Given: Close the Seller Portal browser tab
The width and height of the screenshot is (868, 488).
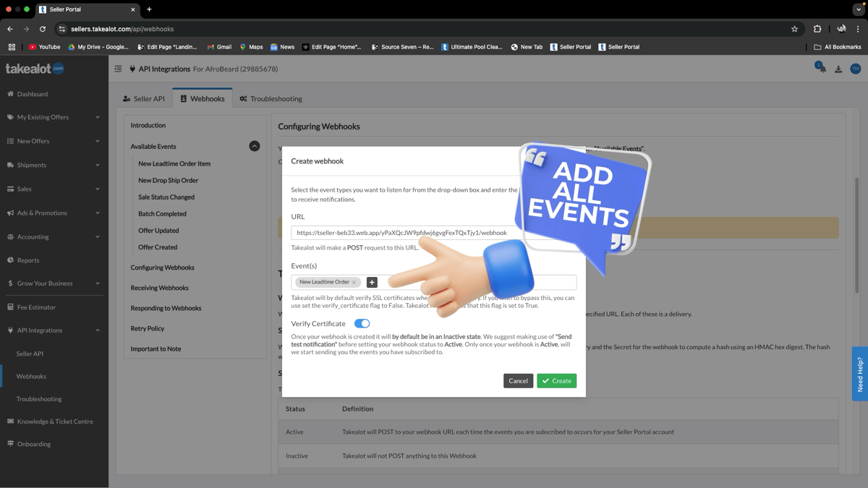Looking at the screenshot, I should point(133,9).
